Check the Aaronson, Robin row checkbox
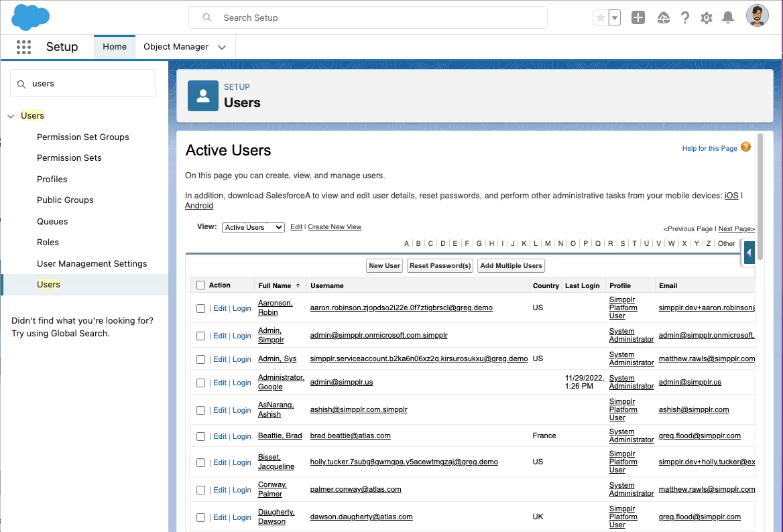Image resolution: width=783 pixels, height=532 pixels. (x=200, y=308)
